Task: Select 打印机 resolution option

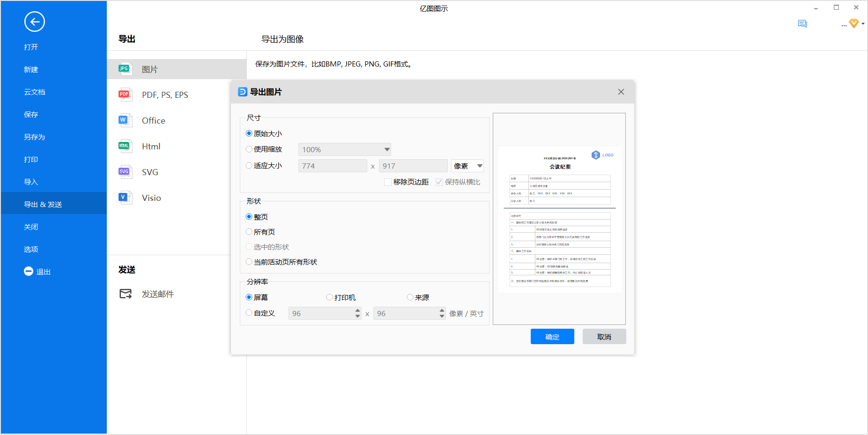Action: coord(330,297)
